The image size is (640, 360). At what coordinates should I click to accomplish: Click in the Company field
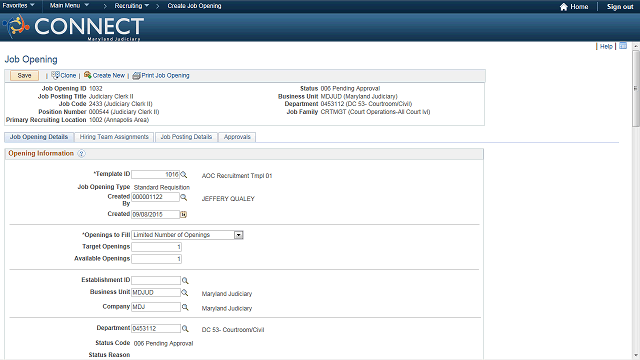[156, 307]
